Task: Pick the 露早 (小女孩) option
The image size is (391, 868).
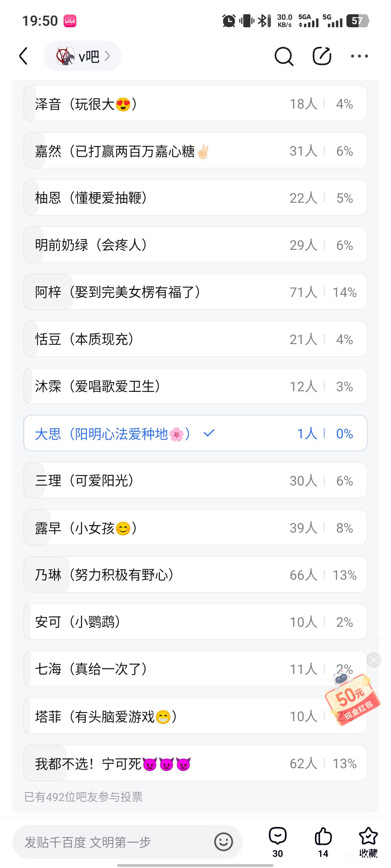Action: click(195, 528)
